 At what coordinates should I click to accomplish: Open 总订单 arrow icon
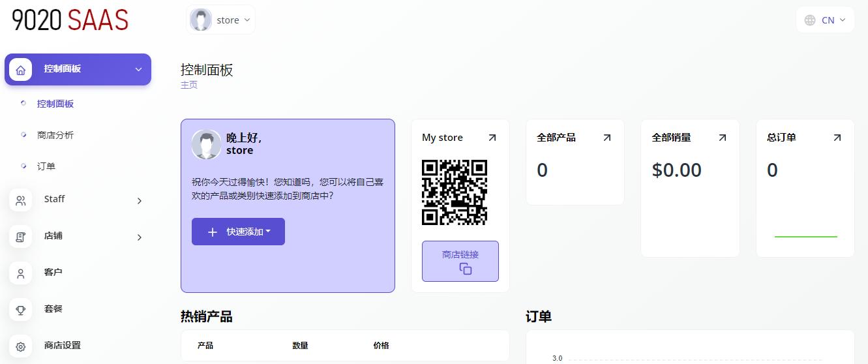[x=837, y=138]
